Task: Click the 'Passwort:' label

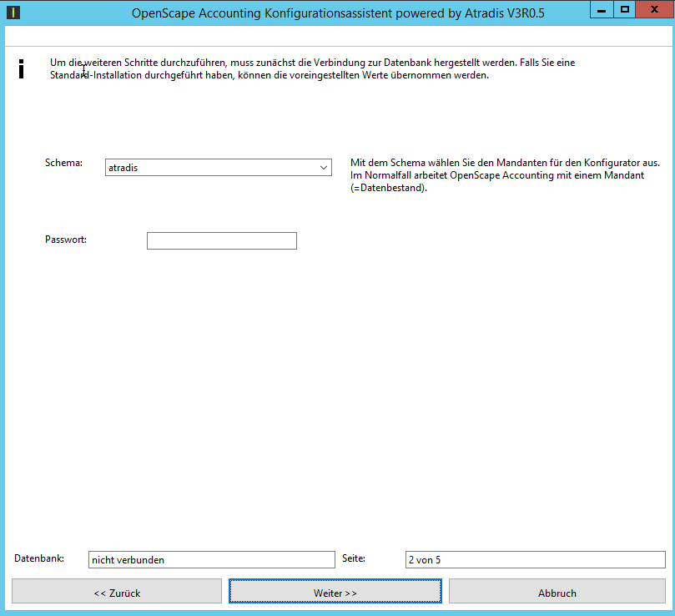Action: pos(66,240)
